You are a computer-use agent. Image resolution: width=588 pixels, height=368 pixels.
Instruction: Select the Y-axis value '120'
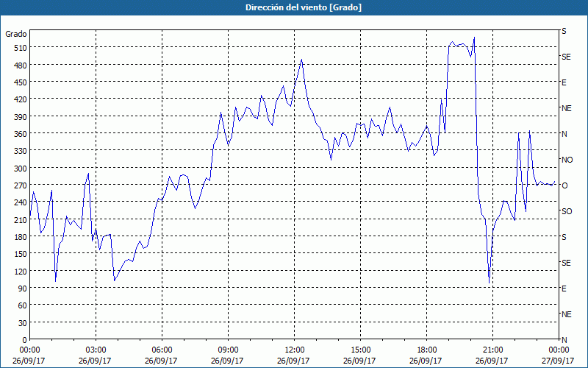point(21,272)
